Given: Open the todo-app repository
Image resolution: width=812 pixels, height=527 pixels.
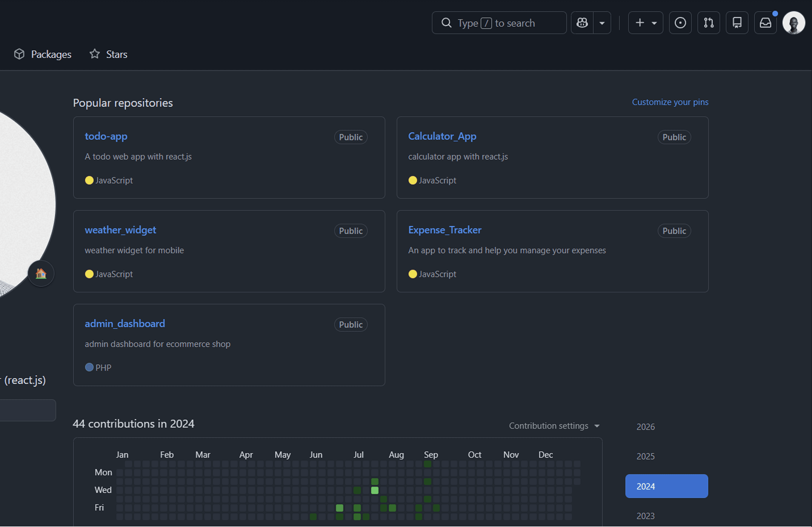Looking at the screenshot, I should [106, 136].
